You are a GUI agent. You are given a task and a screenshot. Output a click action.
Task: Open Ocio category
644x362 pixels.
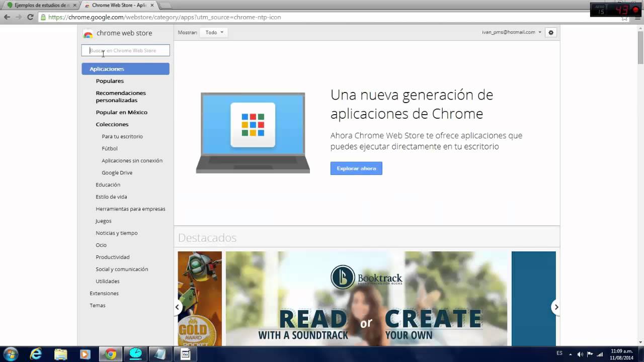click(x=101, y=245)
